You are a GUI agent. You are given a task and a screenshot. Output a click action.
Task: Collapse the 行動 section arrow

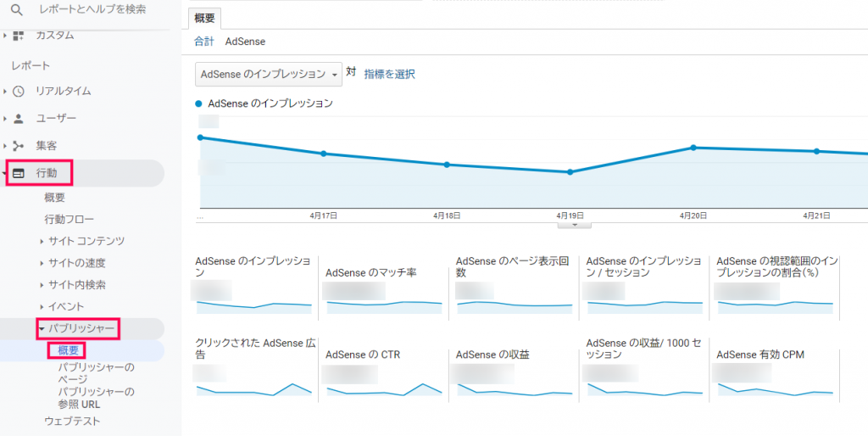coord(4,173)
